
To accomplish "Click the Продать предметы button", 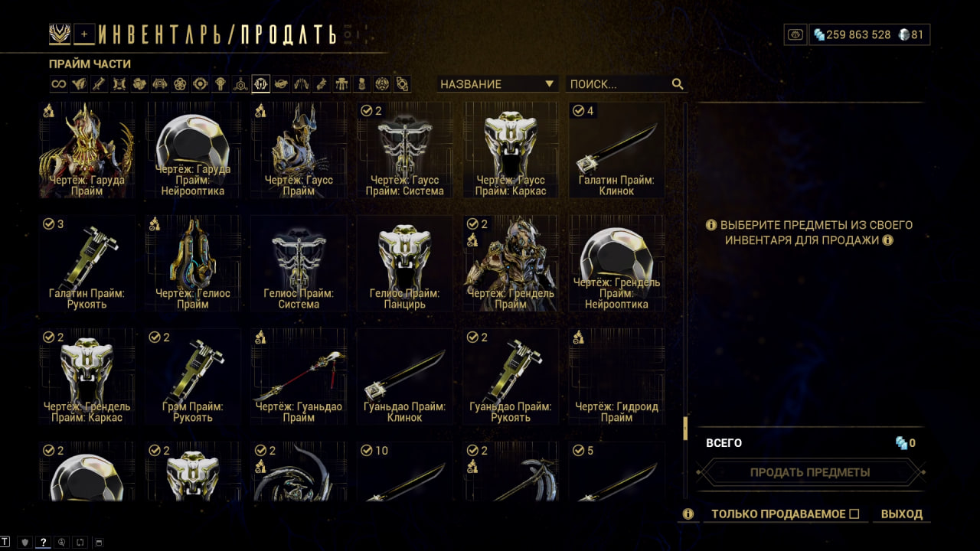I will 810,472.
